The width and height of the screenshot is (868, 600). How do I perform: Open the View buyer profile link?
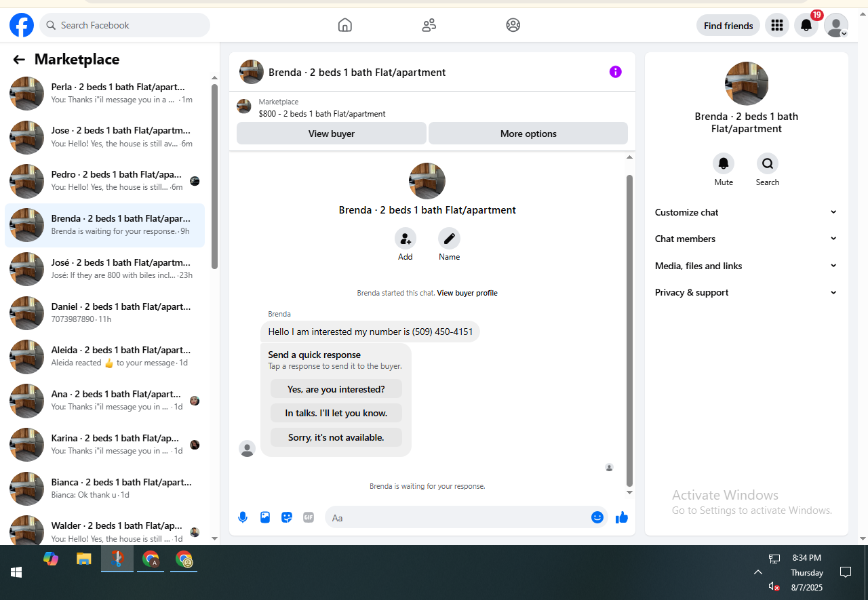pos(467,293)
